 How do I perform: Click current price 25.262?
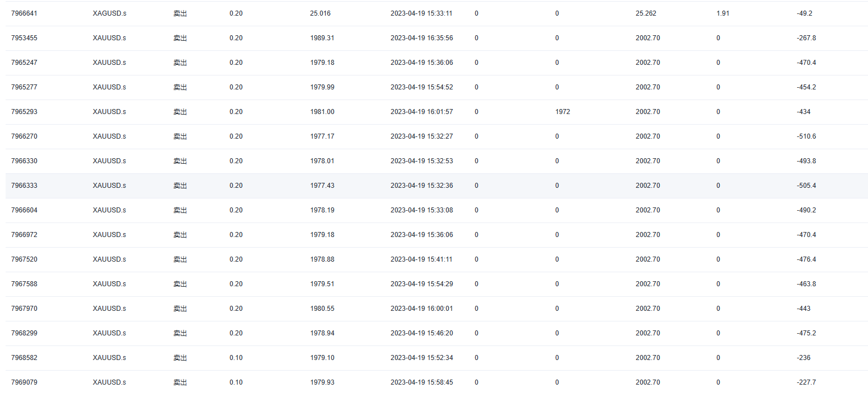click(x=646, y=13)
